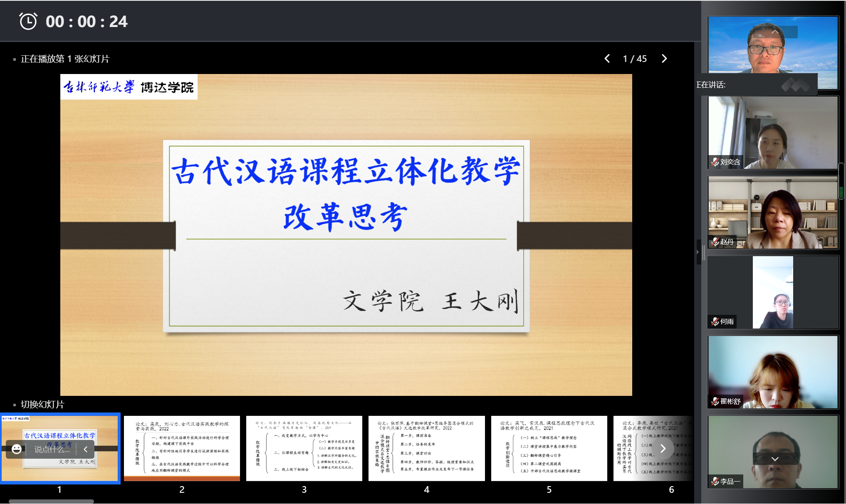
Task: Select slide thumbnail number 2
Action: (x=182, y=448)
